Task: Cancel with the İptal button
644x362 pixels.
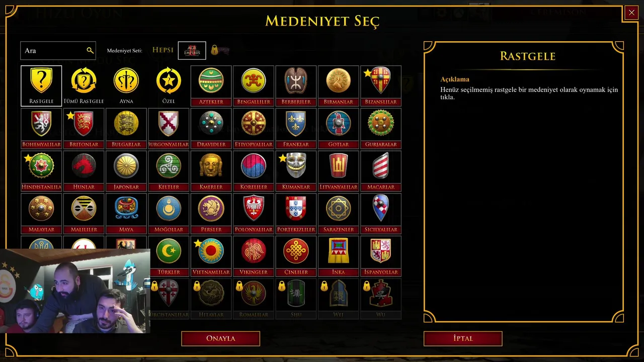Action: pos(463,338)
